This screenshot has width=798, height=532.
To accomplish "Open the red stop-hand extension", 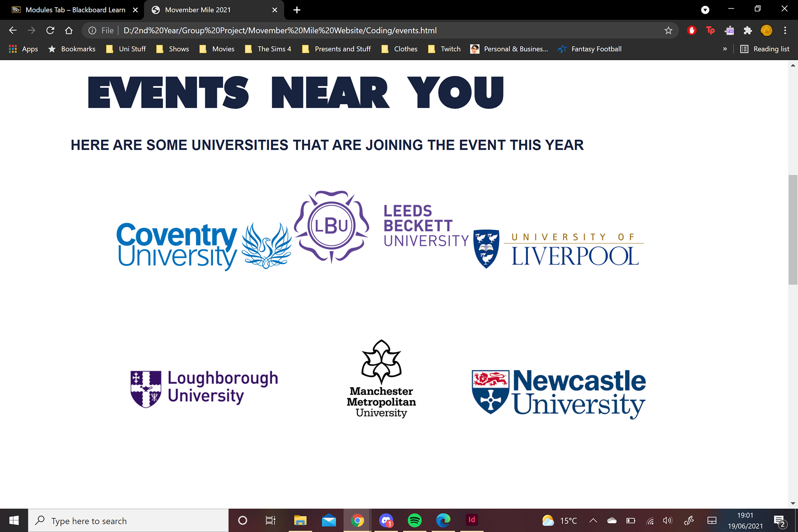I will (692, 30).
